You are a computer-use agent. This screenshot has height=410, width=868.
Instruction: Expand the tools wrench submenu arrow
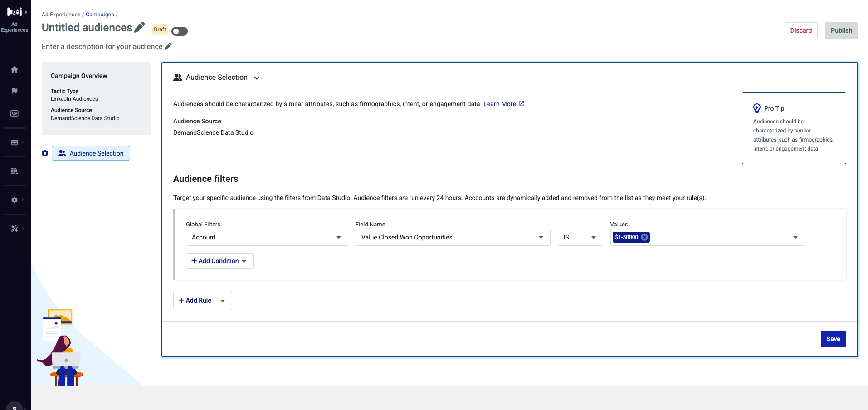[x=23, y=228]
